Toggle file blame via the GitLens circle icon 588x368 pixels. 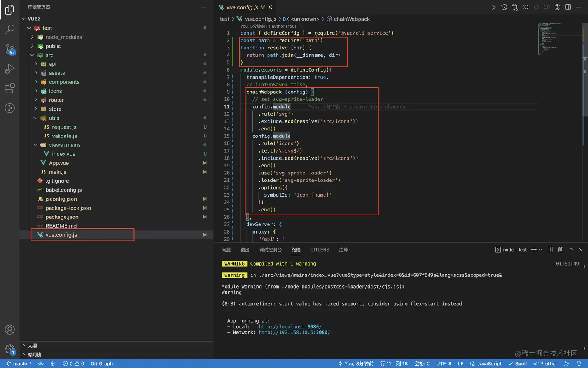click(x=557, y=7)
